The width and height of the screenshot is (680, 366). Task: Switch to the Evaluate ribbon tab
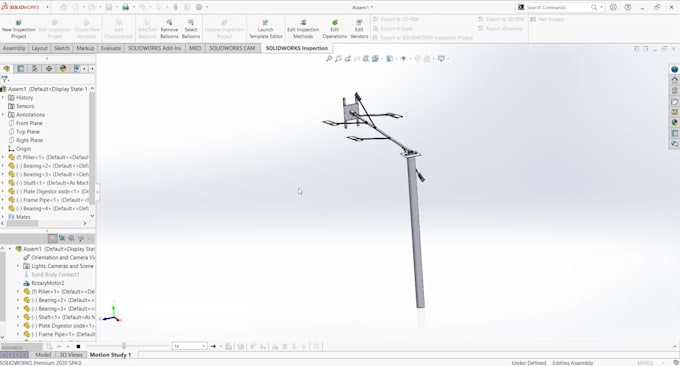pyautogui.click(x=111, y=48)
